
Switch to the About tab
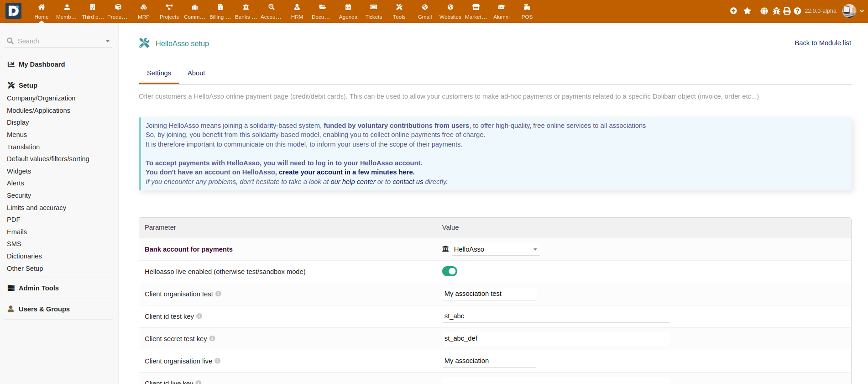pyautogui.click(x=196, y=73)
